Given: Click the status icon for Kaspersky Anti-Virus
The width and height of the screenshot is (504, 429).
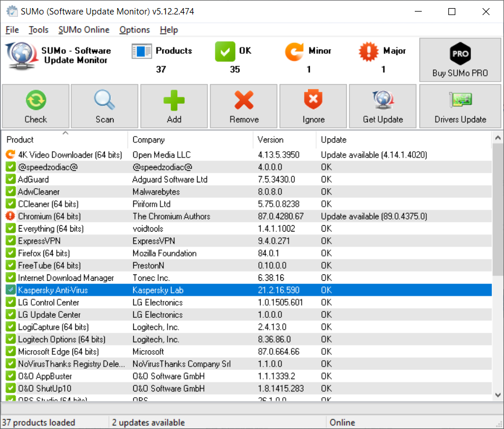Looking at the screenshot, I should click(10, 290).
